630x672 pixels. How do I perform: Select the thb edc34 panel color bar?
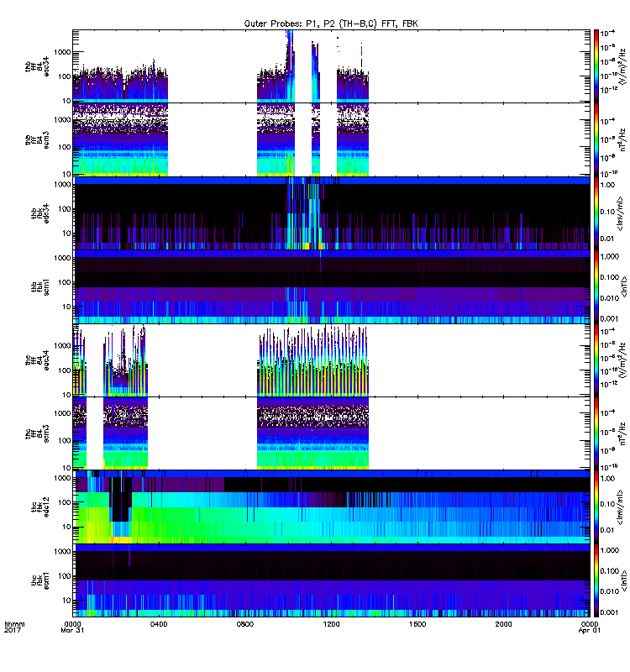[596, 213]
